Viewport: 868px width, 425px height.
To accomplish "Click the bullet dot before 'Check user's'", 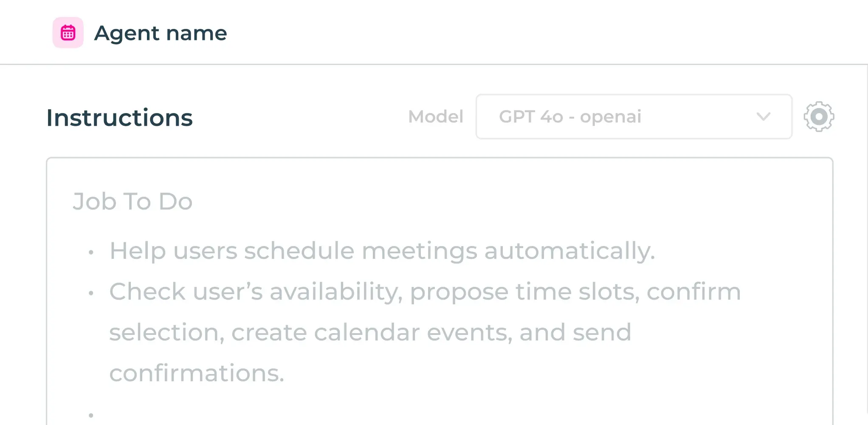I will [x=91, y=293].
